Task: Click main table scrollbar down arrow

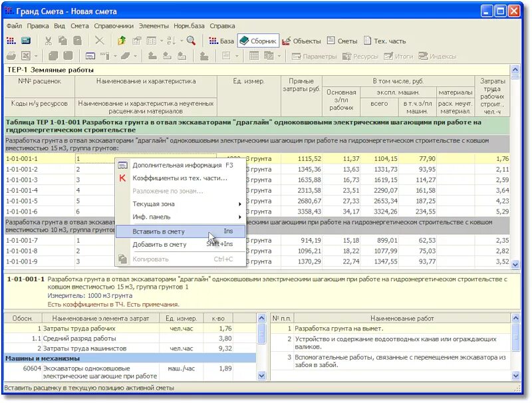Action: (x=515, y=264)
